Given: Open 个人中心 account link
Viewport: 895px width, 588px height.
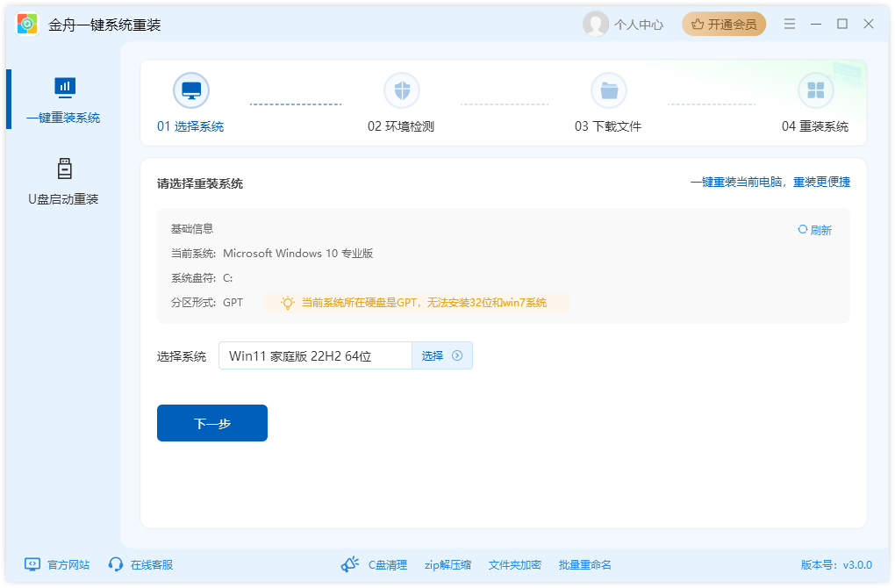Looking at the screenshot, I should point(638,25).
